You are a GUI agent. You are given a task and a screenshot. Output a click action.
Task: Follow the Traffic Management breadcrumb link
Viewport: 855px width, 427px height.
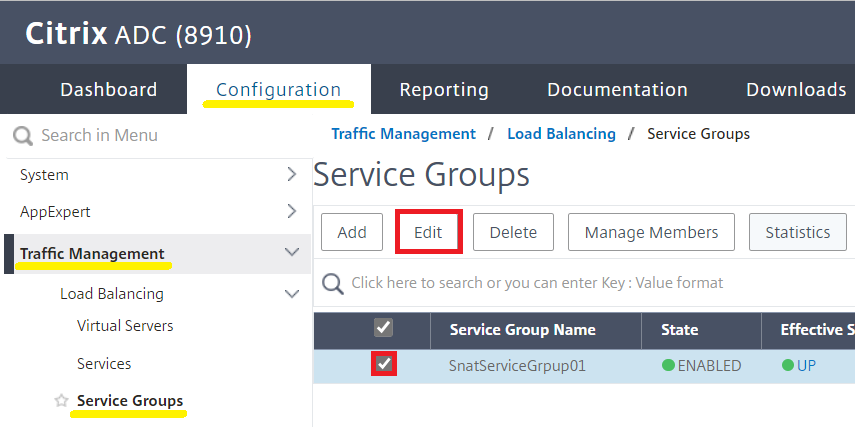(x=404, y=134)
